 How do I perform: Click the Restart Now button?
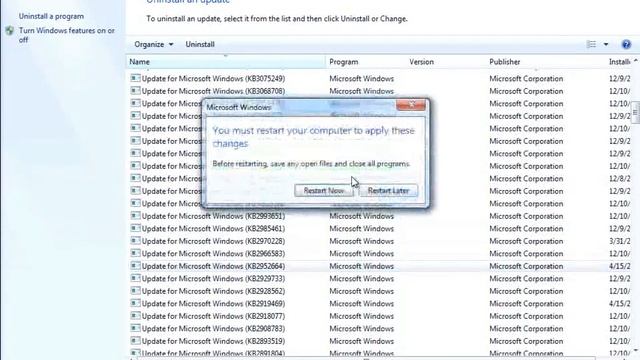(x=324, y=191)
